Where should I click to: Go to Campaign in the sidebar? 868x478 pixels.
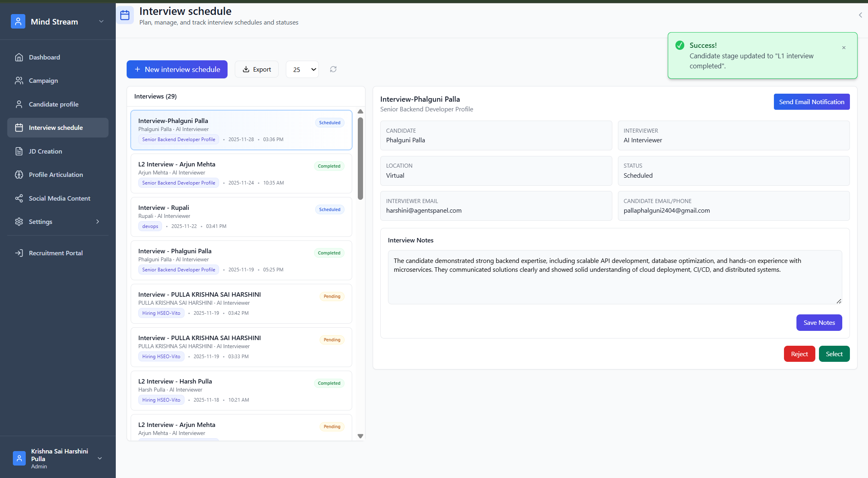pyautogui.click(x=43, y=80)
